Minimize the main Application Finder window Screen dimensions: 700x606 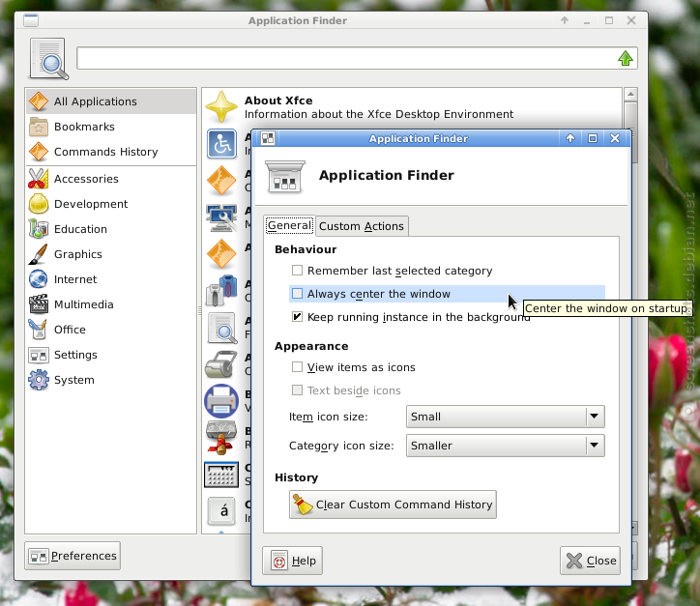[587, 20]
